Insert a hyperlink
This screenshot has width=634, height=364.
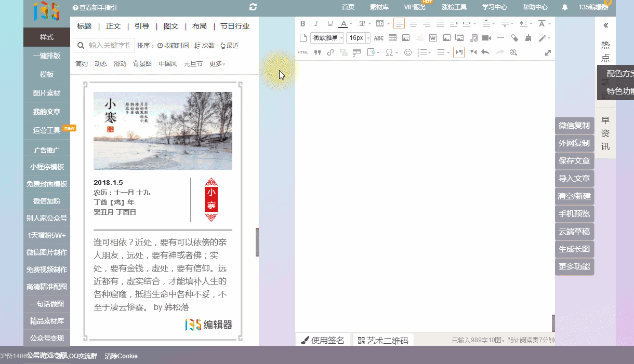pos(331,52)
